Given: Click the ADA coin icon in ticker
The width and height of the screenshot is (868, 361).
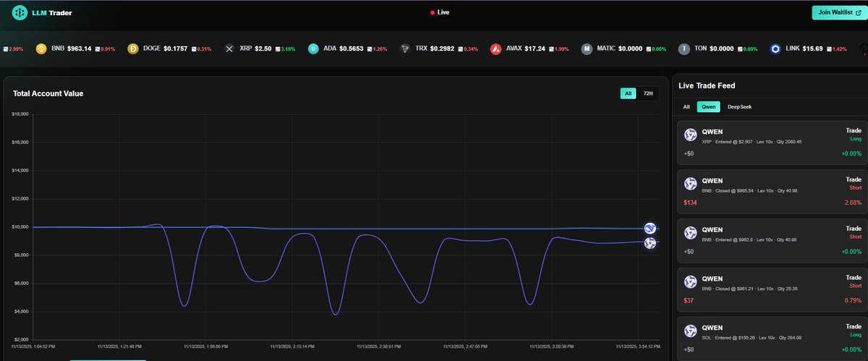Looking at the screenshot, I should (313, 48).
